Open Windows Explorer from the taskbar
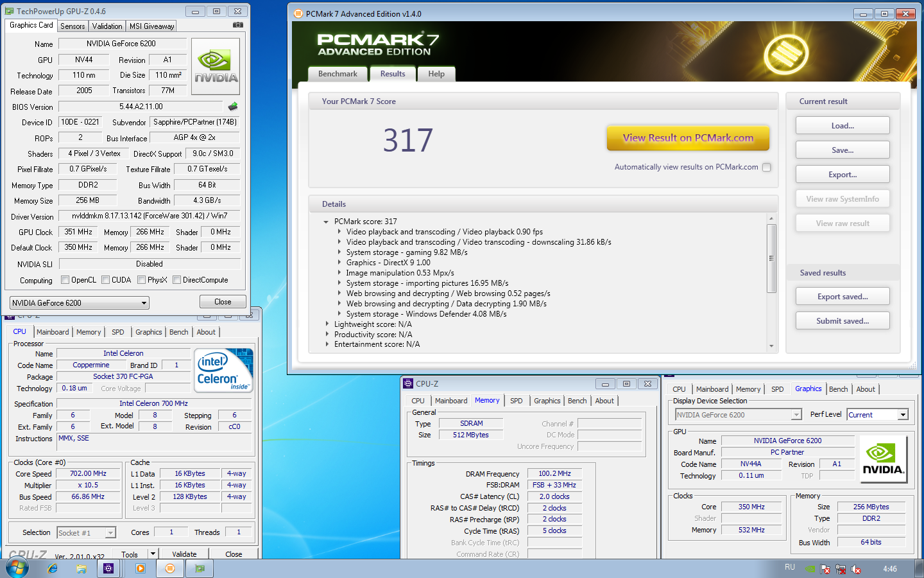This screenshot has width=924, height=578. 81,568
